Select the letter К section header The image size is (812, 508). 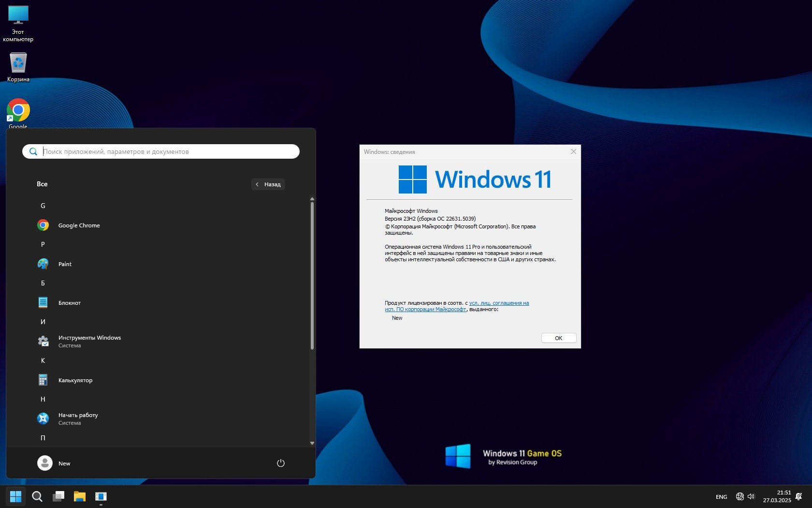point(43,360)
